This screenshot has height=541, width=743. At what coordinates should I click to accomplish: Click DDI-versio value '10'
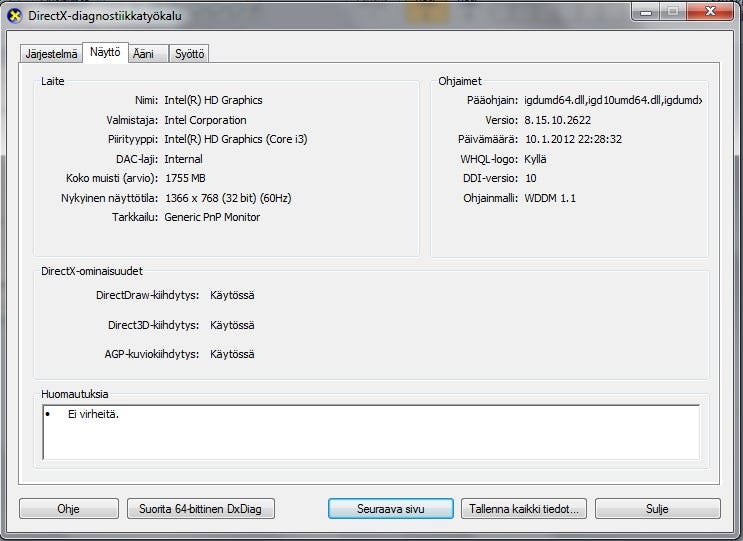531,178
